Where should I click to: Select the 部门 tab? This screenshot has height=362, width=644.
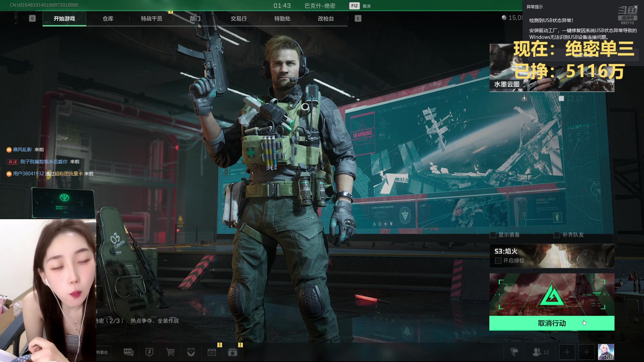point(195,19)
